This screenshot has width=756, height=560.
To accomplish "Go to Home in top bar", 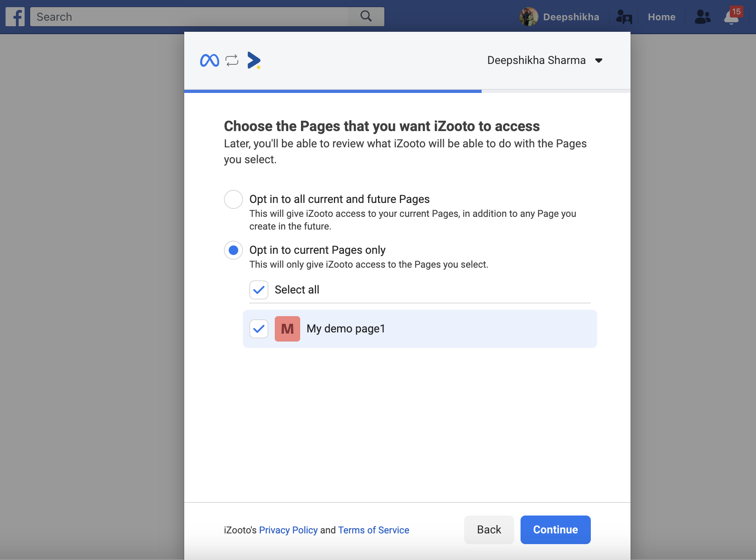I will [661, 17].
